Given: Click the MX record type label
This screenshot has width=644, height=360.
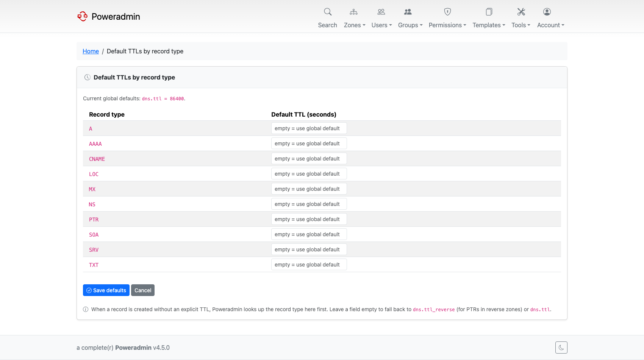Looking at the screenshot, I should [x=92, y=189].
